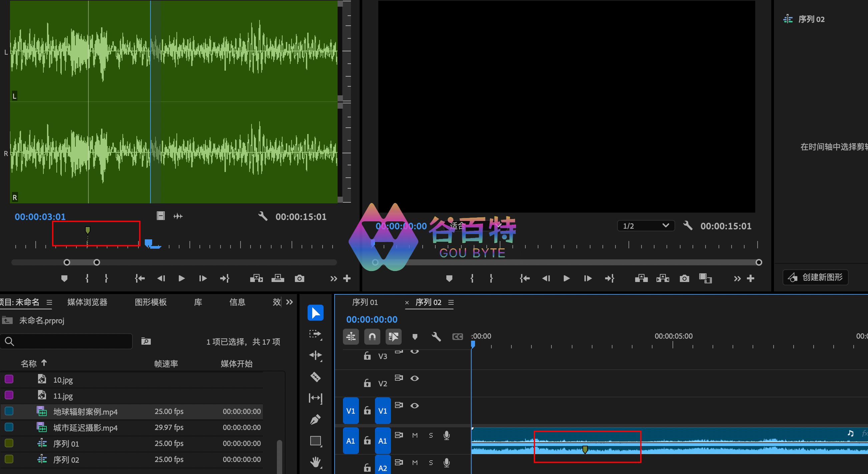Expand hidden project panel tabs chevrons
This screenshot has height=474, width=868.
point(290,302)
